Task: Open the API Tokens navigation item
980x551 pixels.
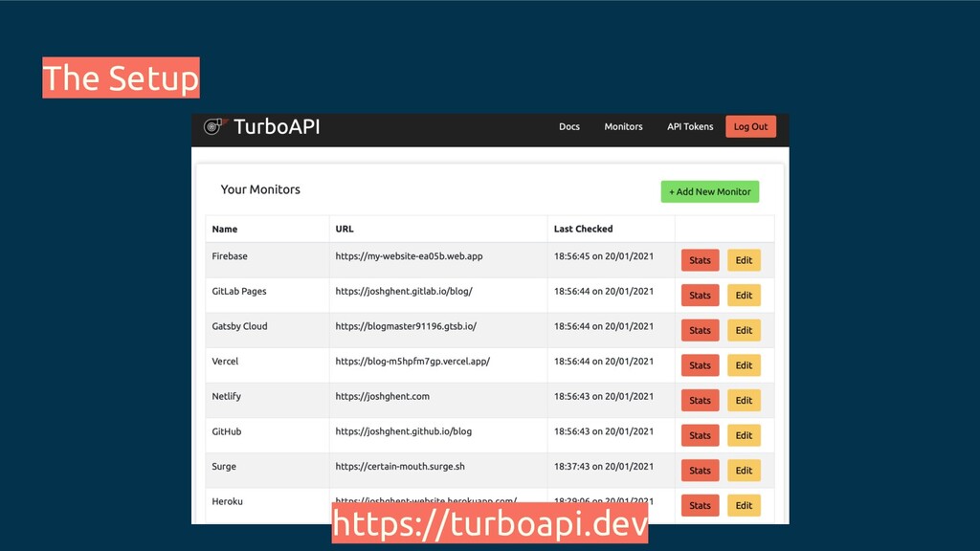Action: [690, 127]
